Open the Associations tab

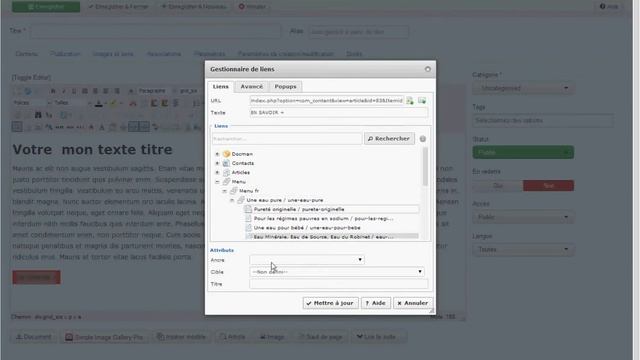pyautogui.click(x=164, y=54)
